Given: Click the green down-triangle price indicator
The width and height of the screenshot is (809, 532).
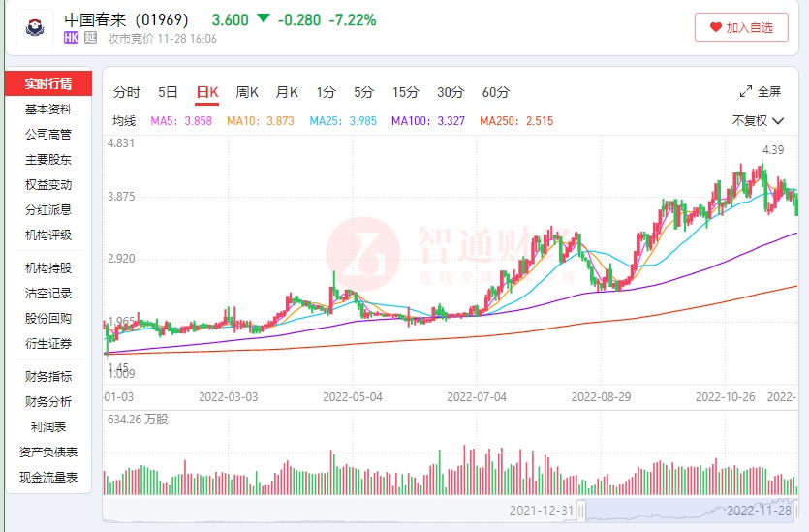Looking at the screenshot, I should pos(264,19).
